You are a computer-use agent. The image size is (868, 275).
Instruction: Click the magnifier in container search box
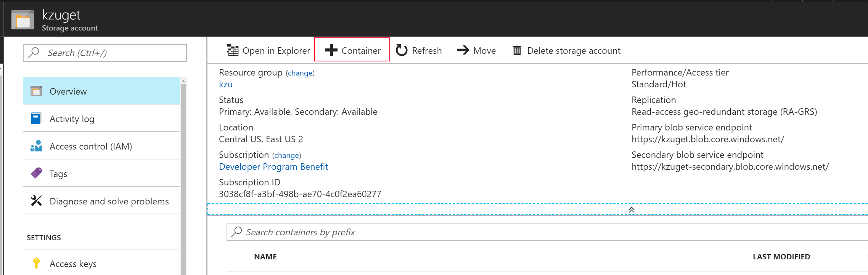[237, 232]
